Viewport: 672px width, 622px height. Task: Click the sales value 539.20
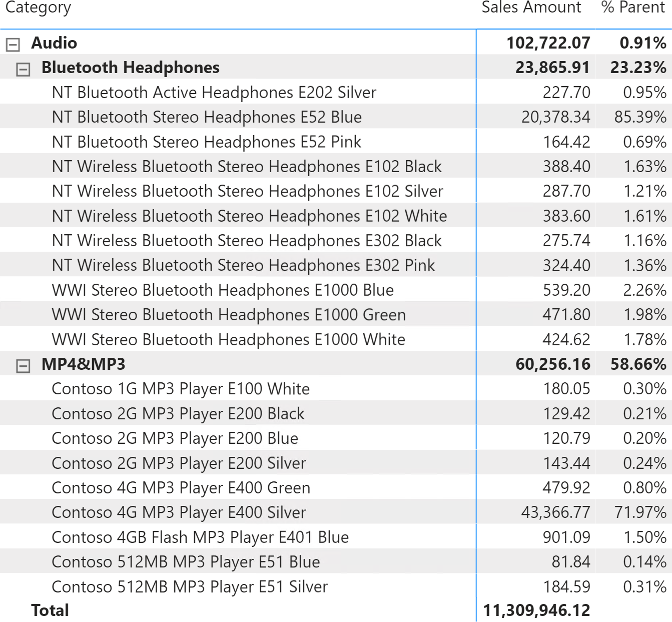pos(567,290)
